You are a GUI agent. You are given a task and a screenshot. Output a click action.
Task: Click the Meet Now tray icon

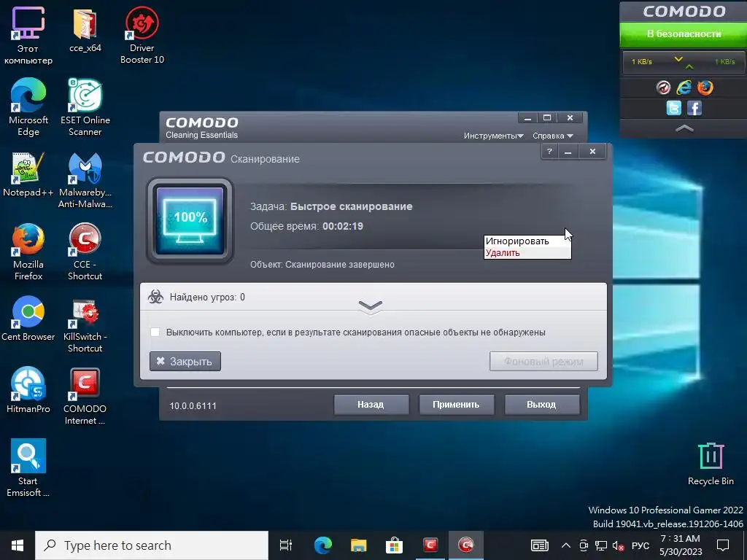tap(584, 545)
